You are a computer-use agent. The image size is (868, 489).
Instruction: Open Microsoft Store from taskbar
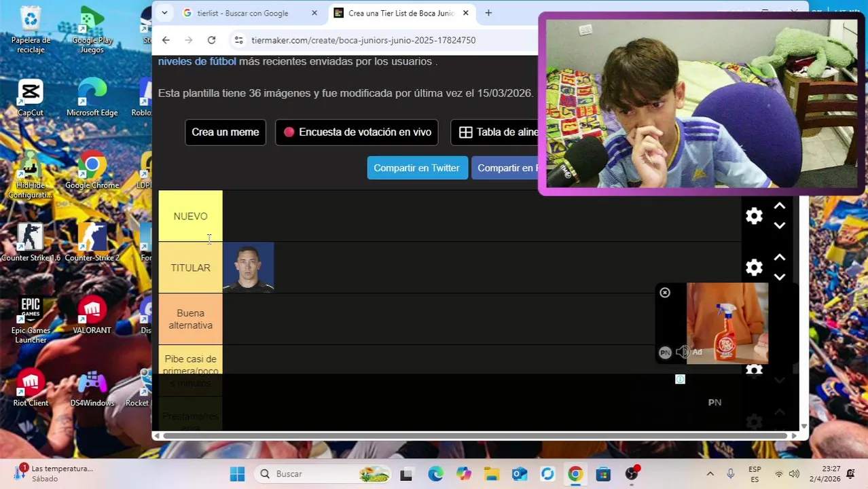click(603, 474)
